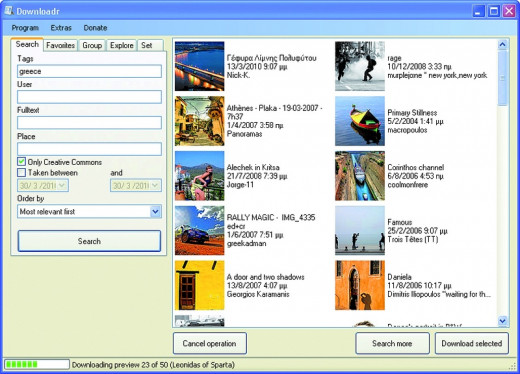Switch to the Explore tab
The width and height of the screenshot is (520, 374).
tap(122, 45)
